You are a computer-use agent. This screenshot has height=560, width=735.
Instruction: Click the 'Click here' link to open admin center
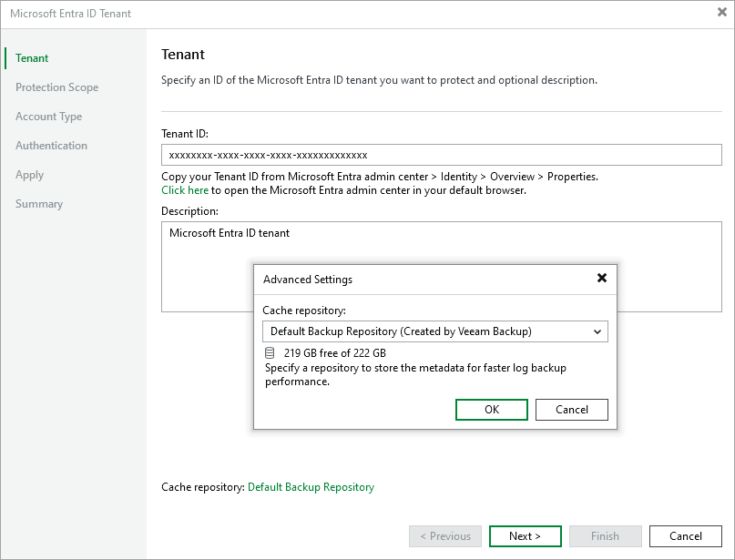point(185,190)
